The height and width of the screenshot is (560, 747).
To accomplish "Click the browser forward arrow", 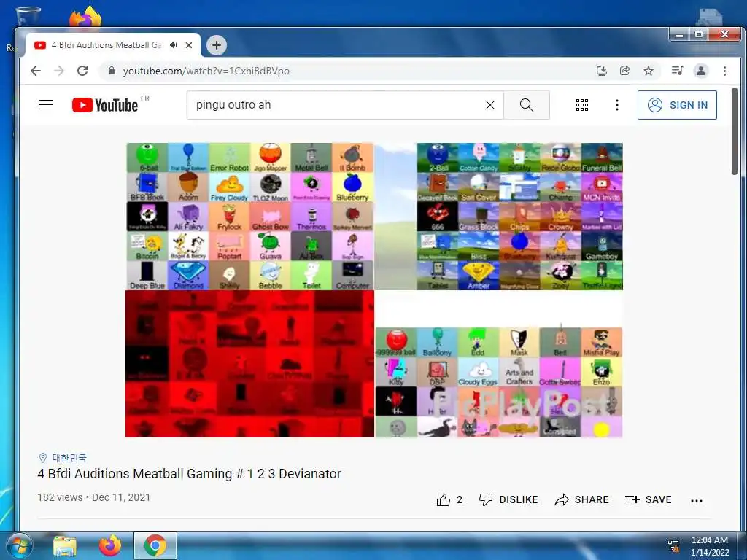I will point(58,71).
